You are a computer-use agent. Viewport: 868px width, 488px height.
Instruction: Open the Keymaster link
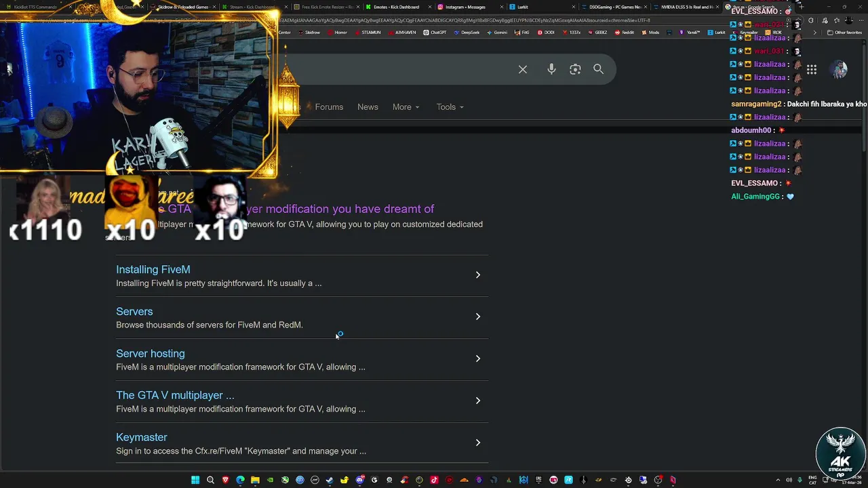tap(141, 437)
